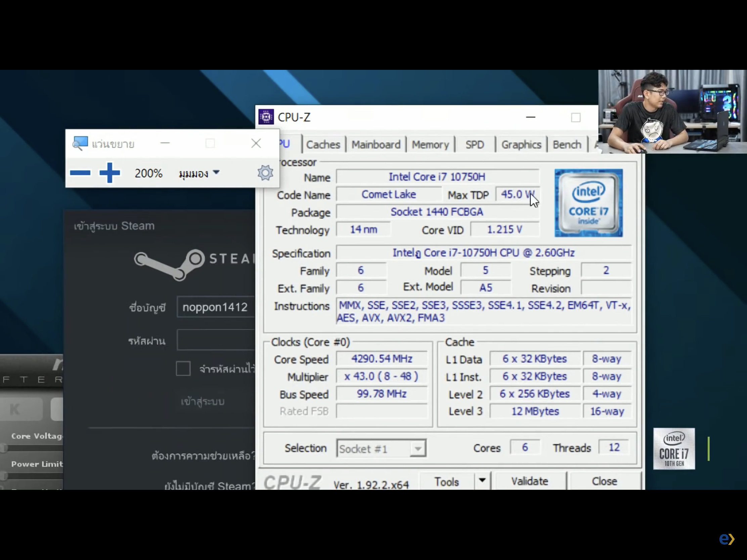Click the A5 Ext. Model value
The height and width of the screenshot is (560, 747).
coord(486,288)
